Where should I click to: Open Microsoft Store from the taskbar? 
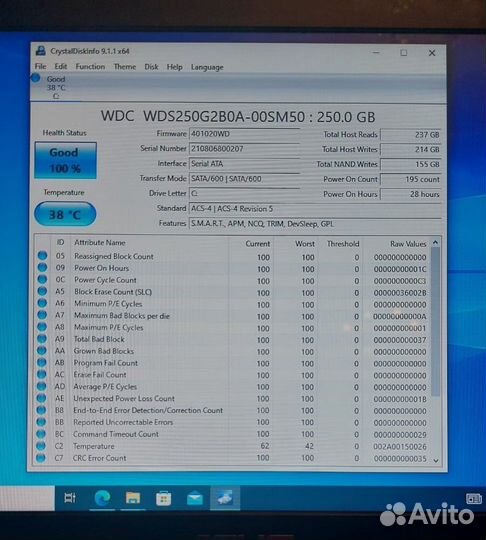pyautogui.click(x=163, y=498)
